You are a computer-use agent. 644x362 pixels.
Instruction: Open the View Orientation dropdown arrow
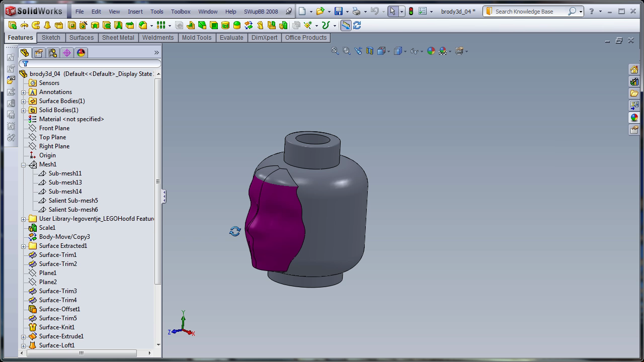(389, 51)
